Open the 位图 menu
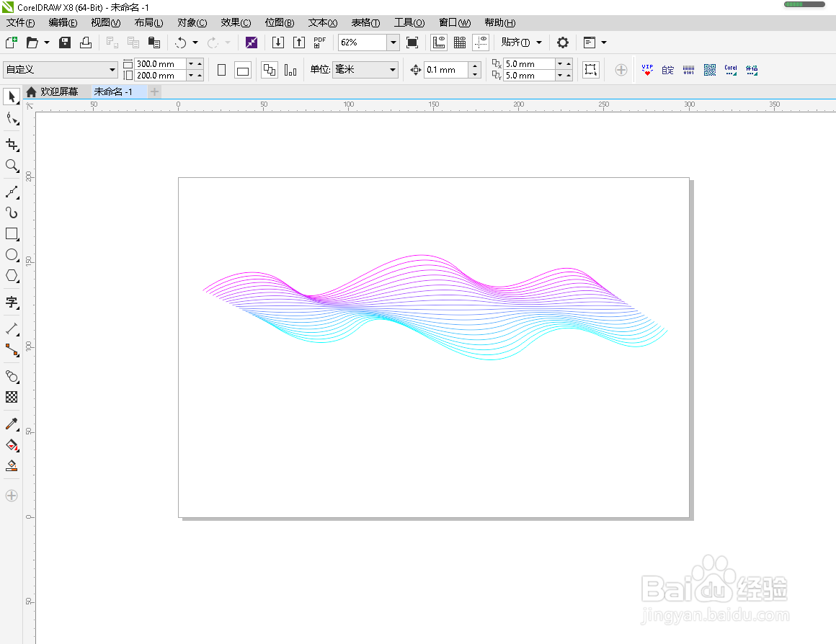836x644 pixels. click(280, 22)
